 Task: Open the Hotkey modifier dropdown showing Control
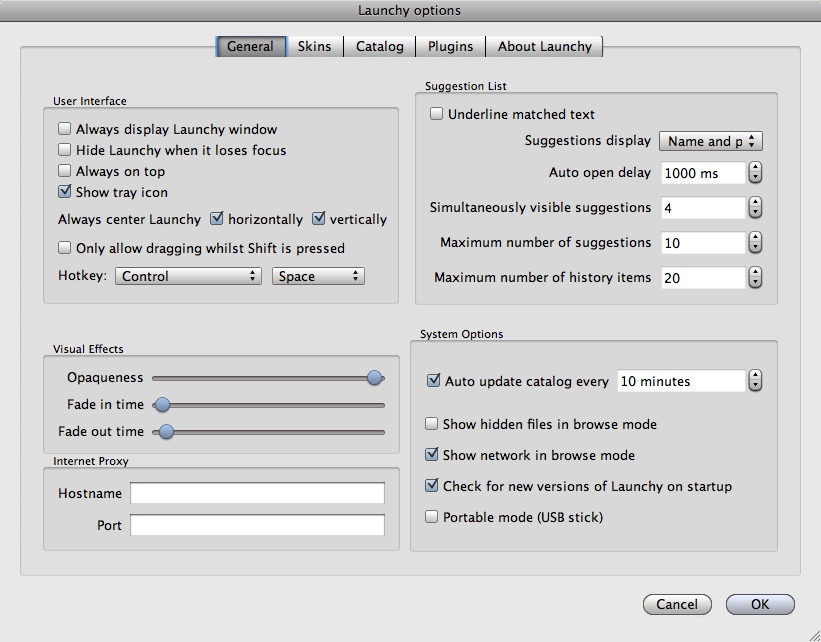click(x=187, y=275)
